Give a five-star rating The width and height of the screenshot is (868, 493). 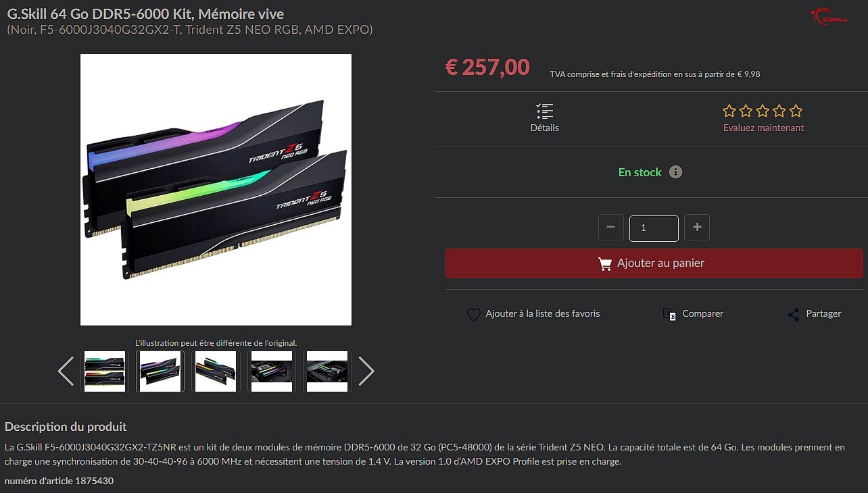(x=796, y=111)
